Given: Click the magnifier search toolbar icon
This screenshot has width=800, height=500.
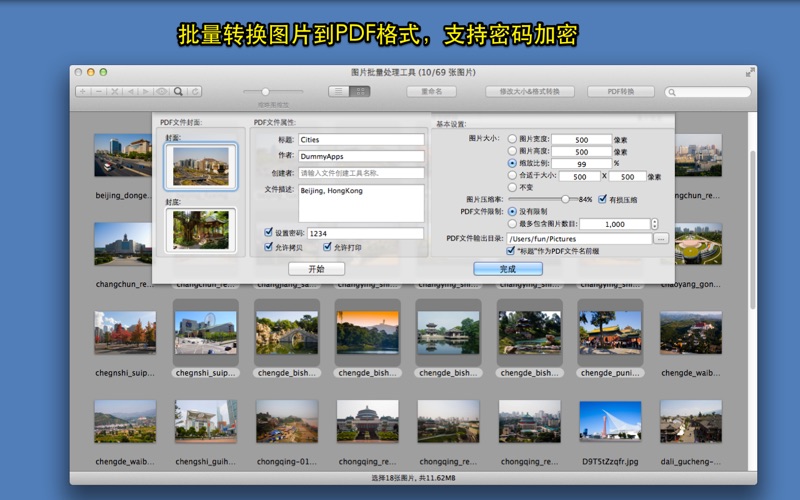Looking at the screenshot, I should click(178, 91).
